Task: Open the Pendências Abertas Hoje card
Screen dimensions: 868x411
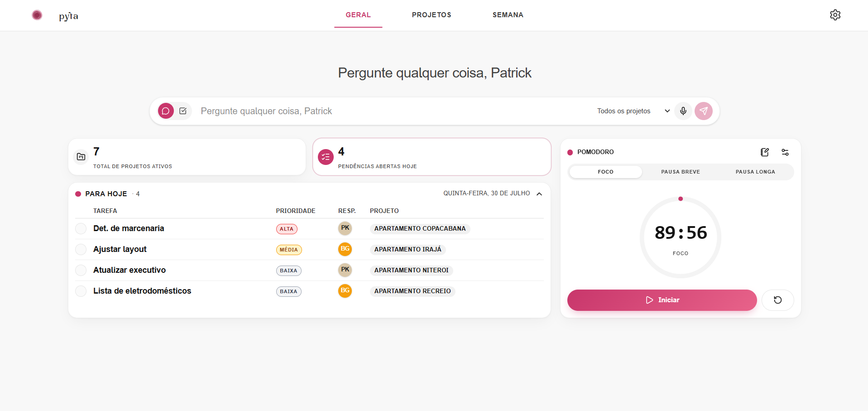Action: (x=432, y=157)
